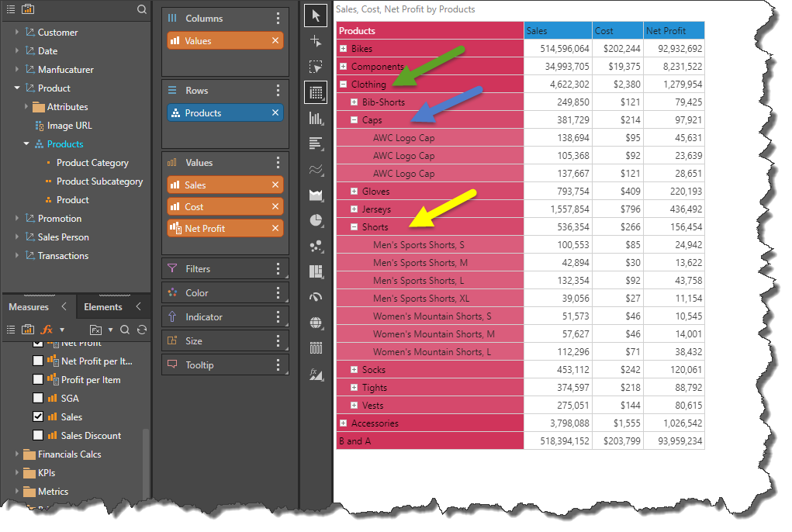Click the search icon in dimensions panel
Screen dimensions: 792x532
(x=141, y=9)
